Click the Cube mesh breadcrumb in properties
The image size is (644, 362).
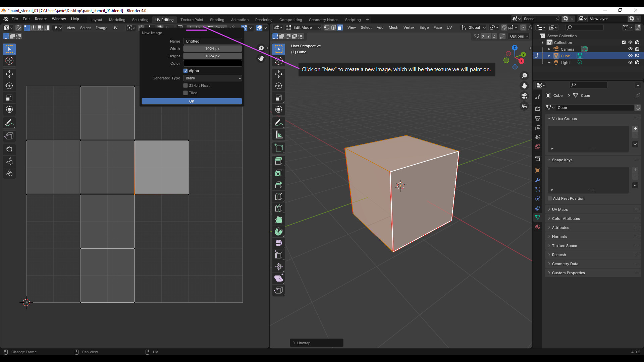click(582, 96)
